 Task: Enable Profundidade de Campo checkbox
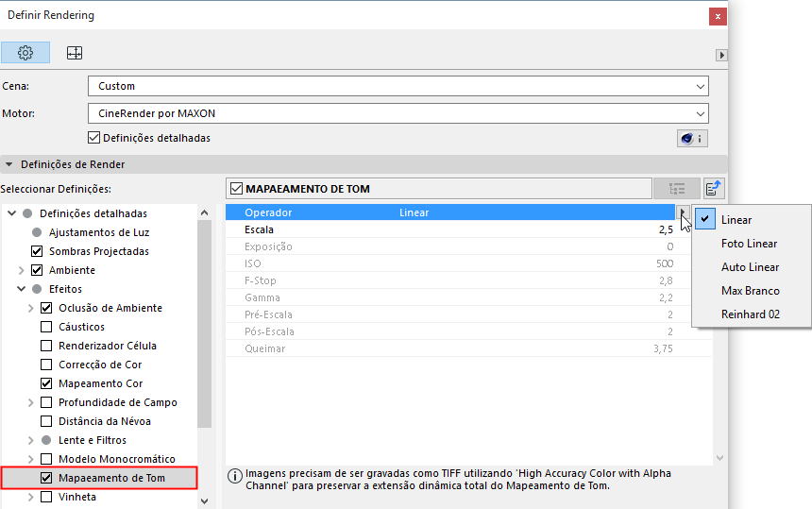46,402
